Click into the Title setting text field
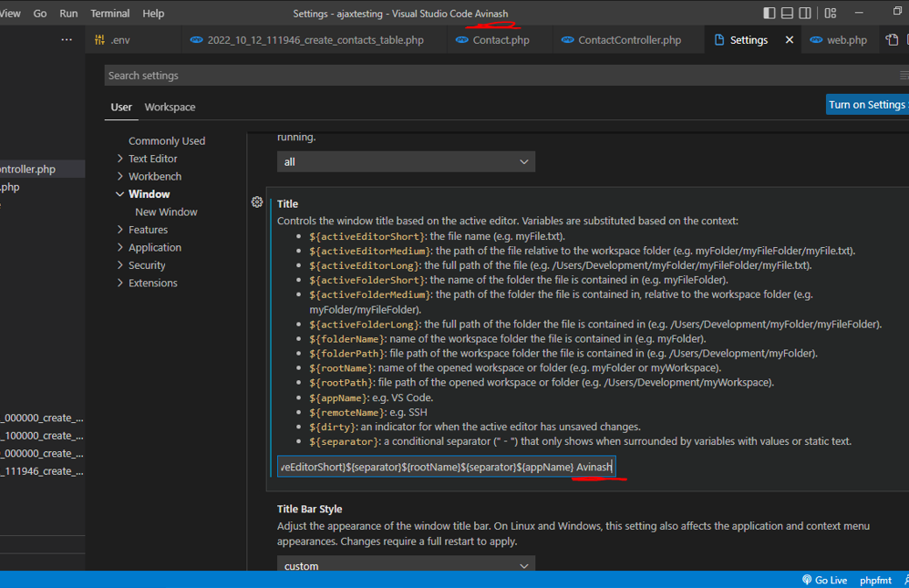 pyautogui.click(x=447, y=467)
